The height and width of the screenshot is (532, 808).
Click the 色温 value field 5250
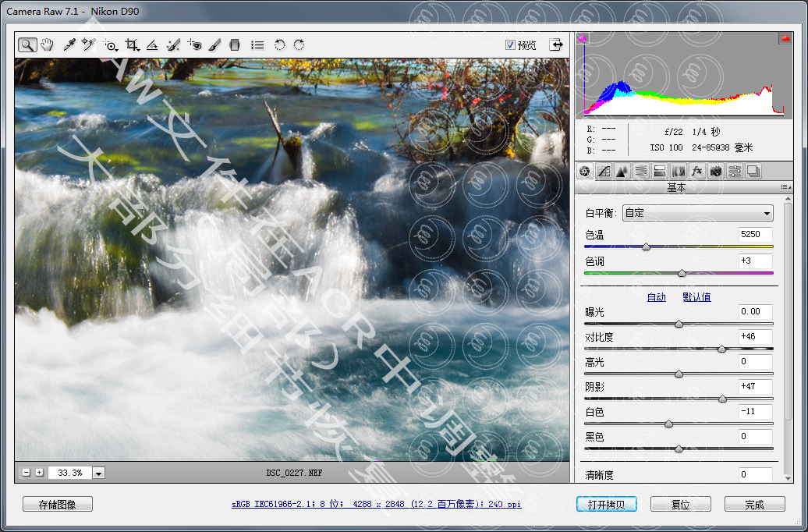[x=756, y=234]
